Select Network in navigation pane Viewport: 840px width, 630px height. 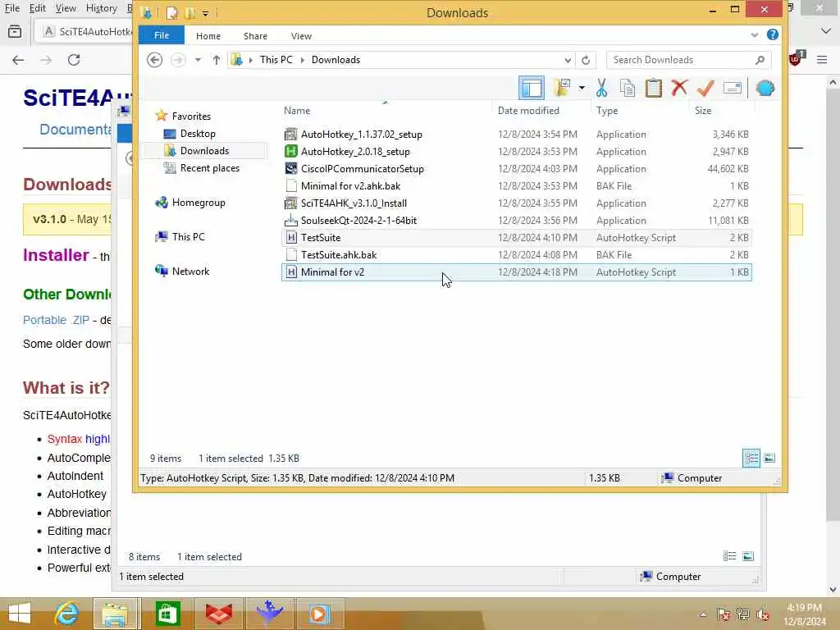click(x=190, y=272)
